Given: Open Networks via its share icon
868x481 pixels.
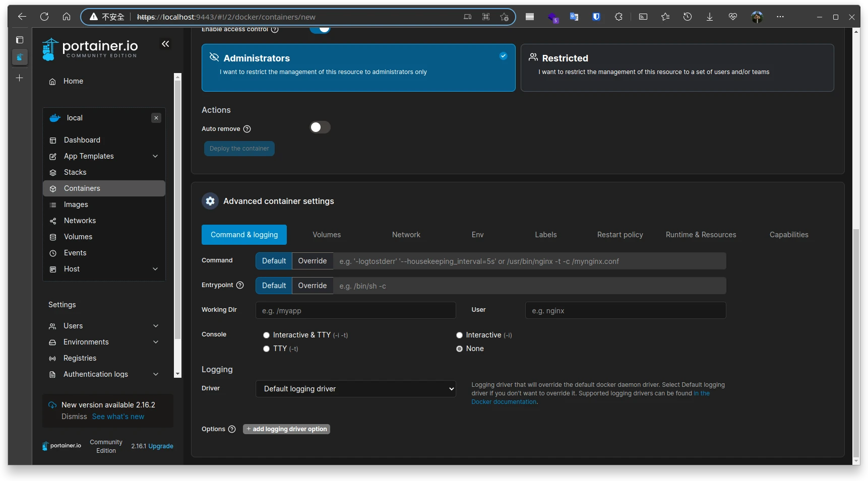Looking at the screenshot, I should (x=53, y=221).
